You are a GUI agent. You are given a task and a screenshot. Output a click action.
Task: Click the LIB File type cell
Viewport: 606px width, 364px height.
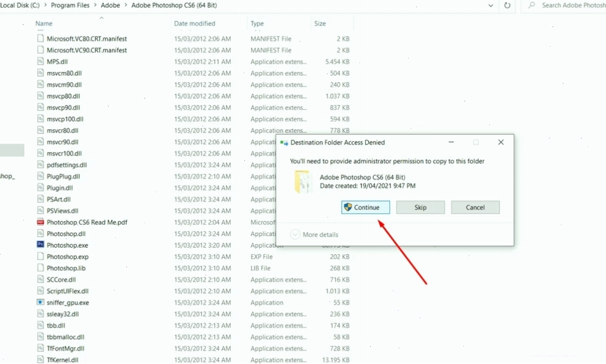[x=261, y=268]
